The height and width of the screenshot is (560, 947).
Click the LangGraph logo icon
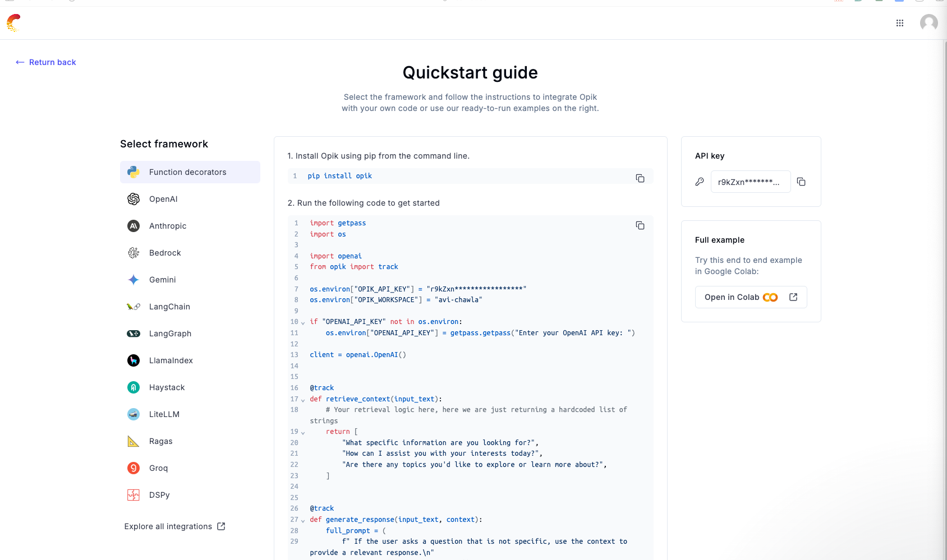pos(134,334)
